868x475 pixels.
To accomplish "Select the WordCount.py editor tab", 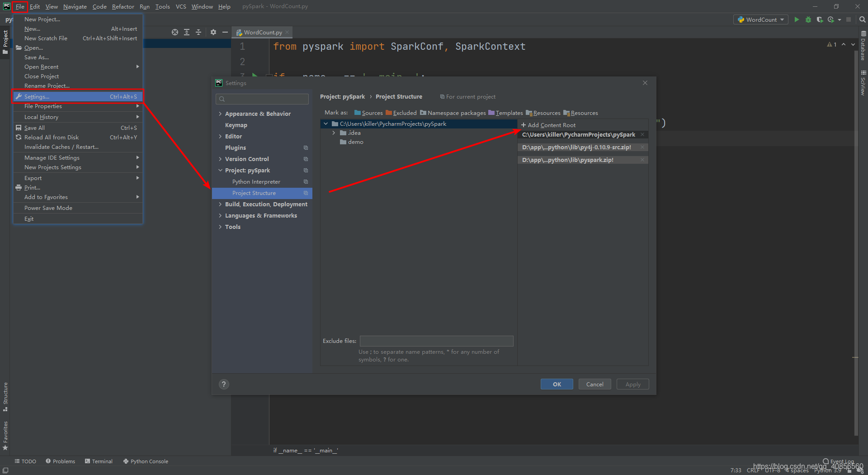I will click(262, 32).
